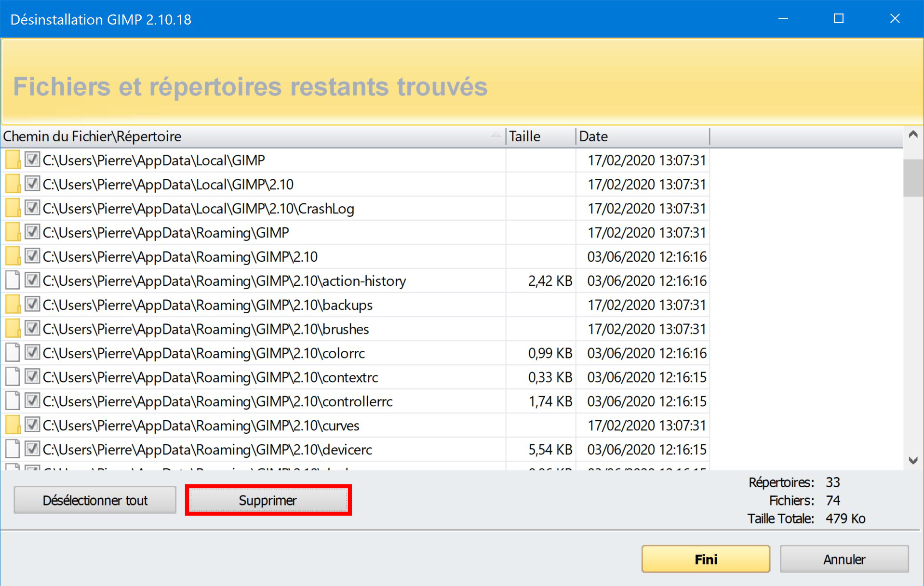This screenshot has height=586, width=924.
Task: Click folder icon for curves row
Action: tap(13, 425)
